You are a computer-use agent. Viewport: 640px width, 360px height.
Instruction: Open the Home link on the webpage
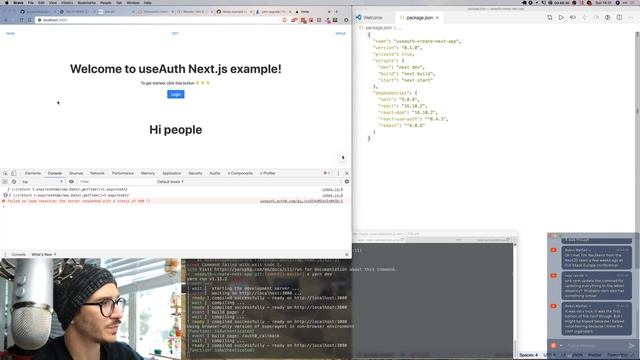pos(10,33)
